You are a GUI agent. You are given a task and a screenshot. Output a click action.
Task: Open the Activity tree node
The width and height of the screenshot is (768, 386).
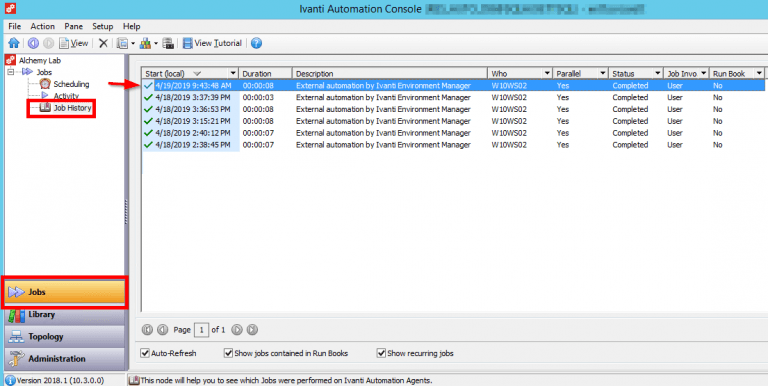66,96
